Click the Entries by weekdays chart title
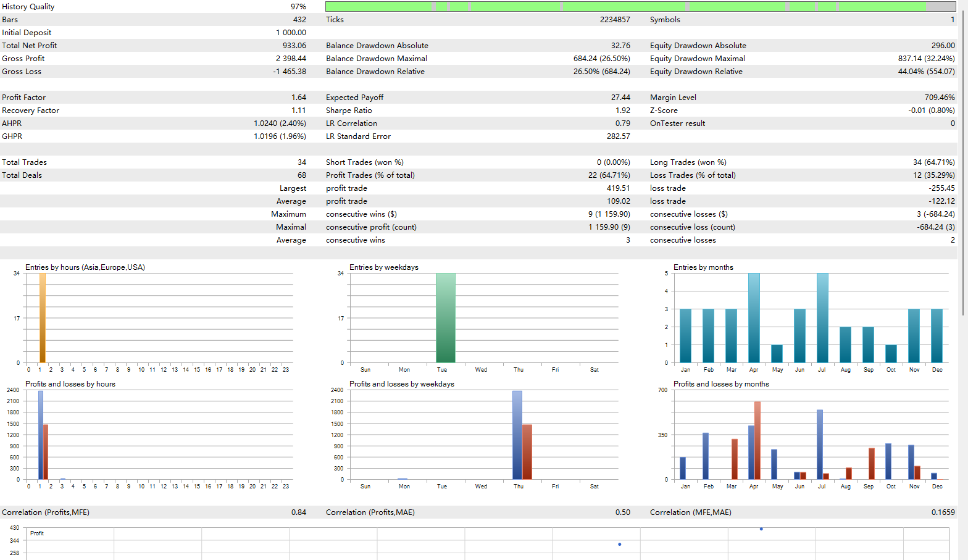 click(384, 267)
